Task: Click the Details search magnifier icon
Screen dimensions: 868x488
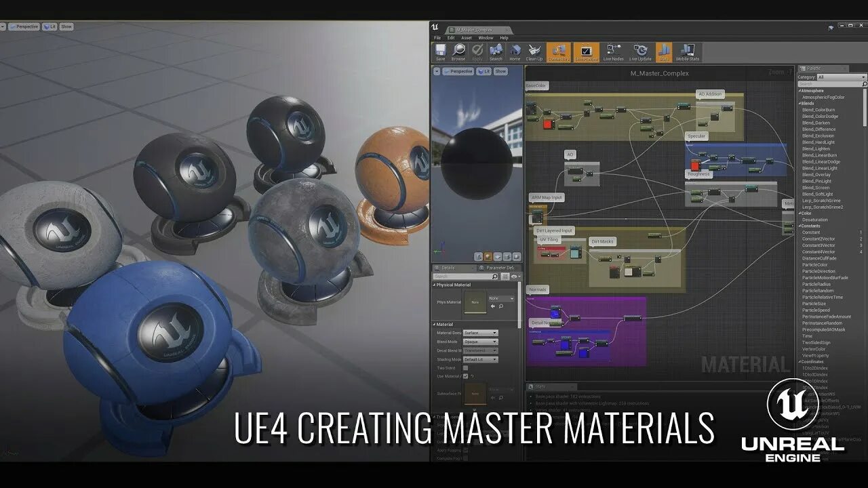Action: [x=495, y=277]
